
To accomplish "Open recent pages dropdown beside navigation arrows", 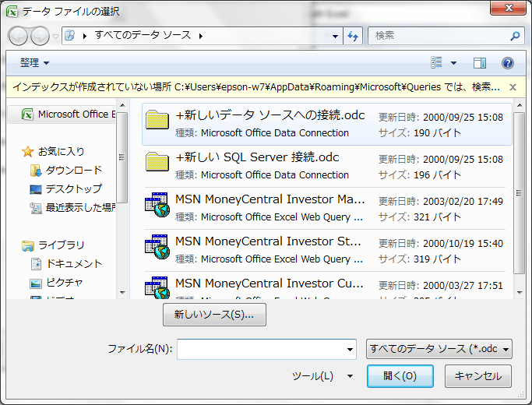I will pyautogui.click(x=55, y=36).
